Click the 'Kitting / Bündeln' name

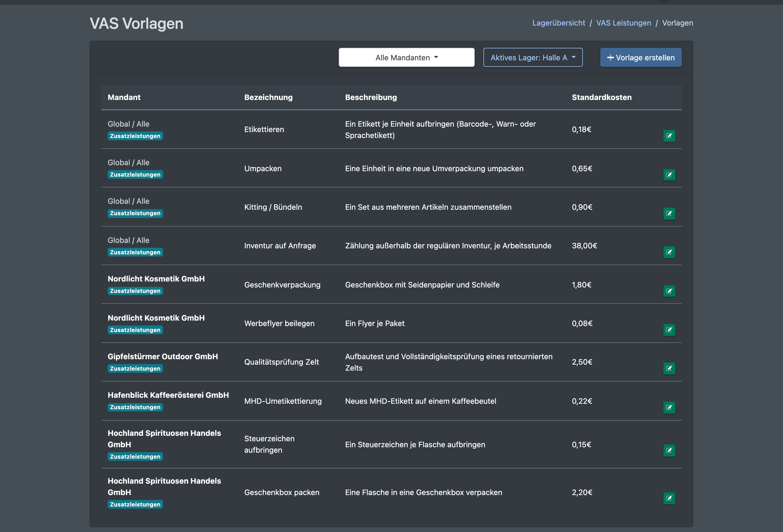(x=273, y=207)
